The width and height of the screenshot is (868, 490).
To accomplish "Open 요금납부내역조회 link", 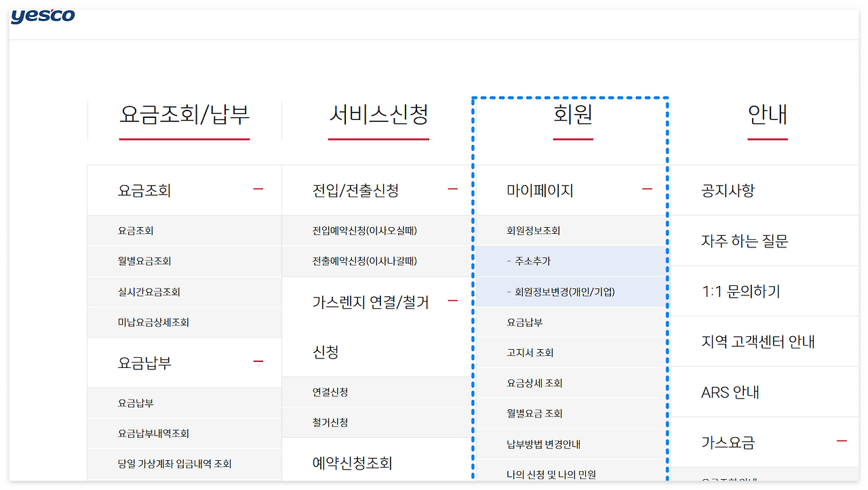I will [153, 434].
